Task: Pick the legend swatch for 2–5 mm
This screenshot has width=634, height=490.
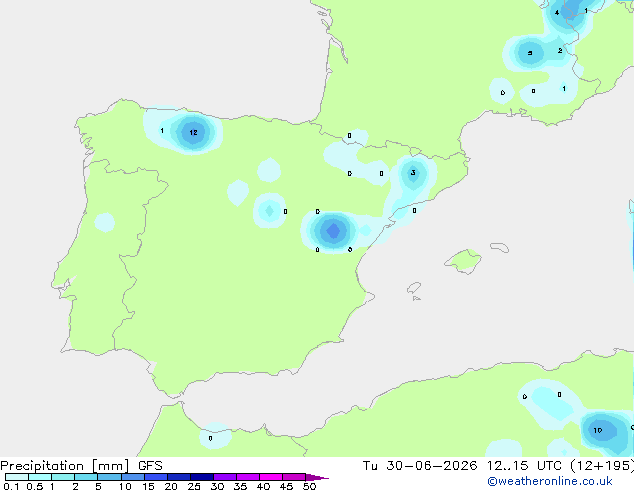Action: (x=86, y=477)
